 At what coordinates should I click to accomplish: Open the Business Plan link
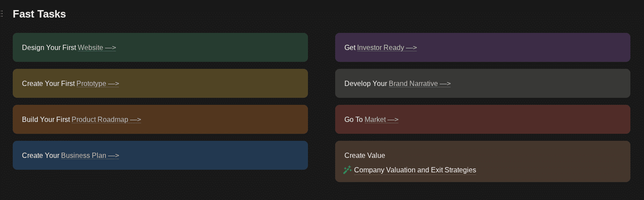click(x=83, y=155)
